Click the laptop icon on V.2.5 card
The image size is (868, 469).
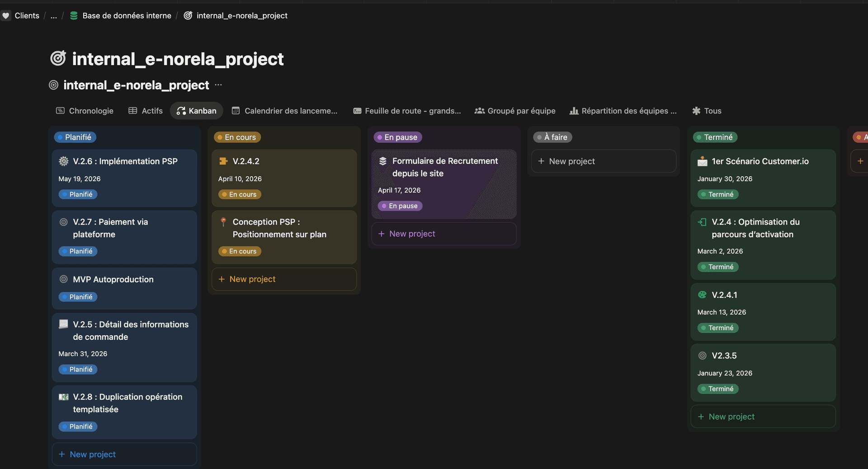tap(64, 324)
